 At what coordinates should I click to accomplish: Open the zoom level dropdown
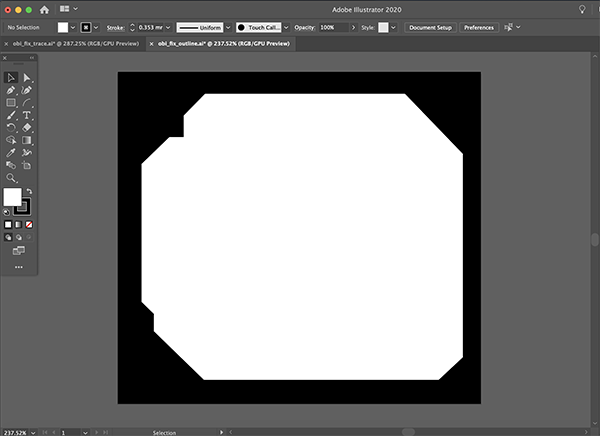(33, 433)
